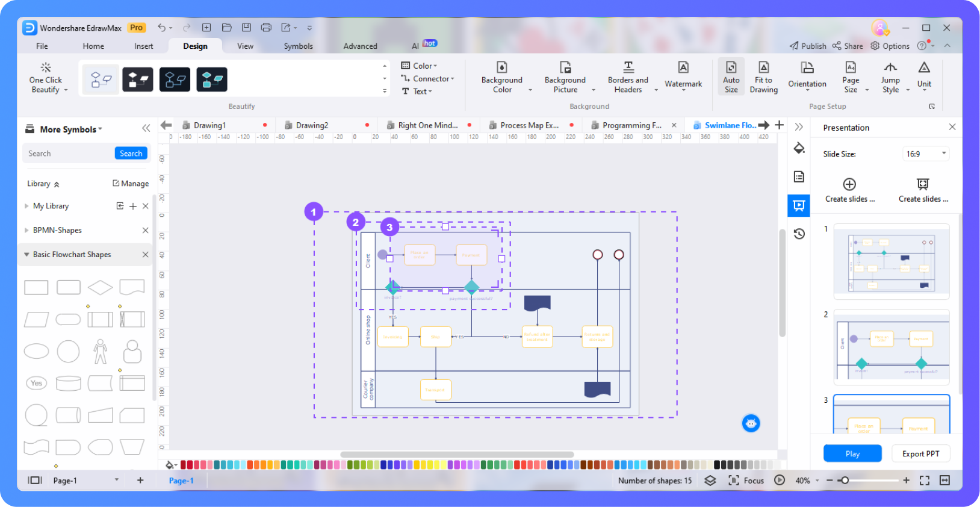
Task: Select slide 1 thumbnail in Presentation panel
Action: 892,262
